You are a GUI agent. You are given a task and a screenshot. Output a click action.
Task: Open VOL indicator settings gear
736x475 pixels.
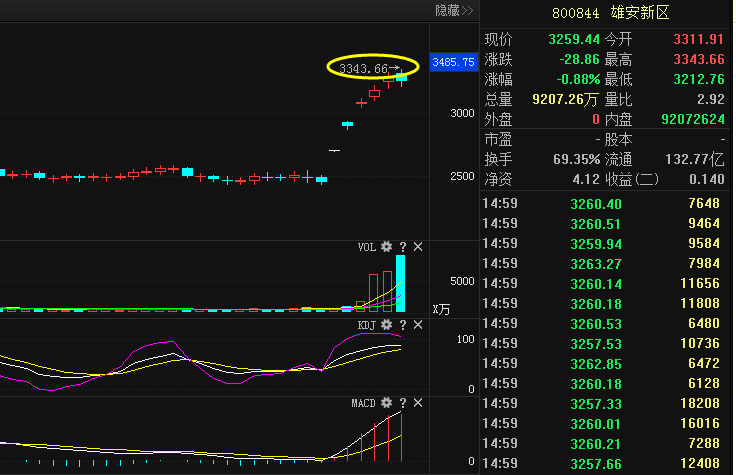point(386,246)
